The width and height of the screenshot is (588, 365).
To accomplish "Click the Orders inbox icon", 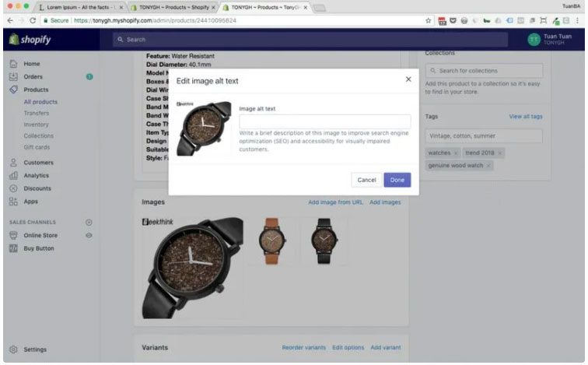I will click(x=13, y=76).
